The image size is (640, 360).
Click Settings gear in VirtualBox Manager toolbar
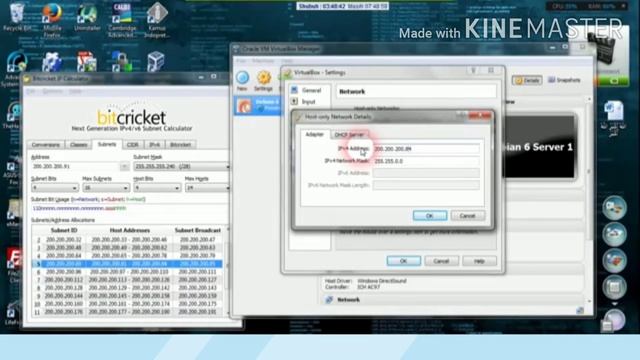point(263,81)
